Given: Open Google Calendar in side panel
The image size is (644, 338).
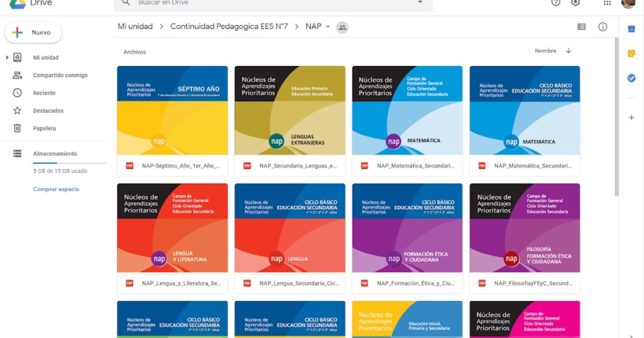Looking at the screenshot, I should (x=631, y=29).
